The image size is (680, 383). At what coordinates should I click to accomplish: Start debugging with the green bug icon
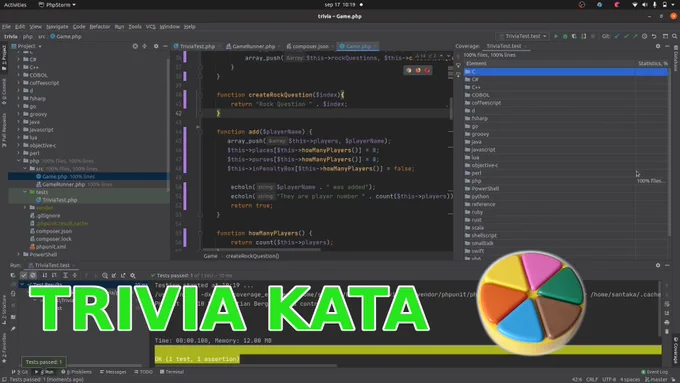(x=565, y=36)
